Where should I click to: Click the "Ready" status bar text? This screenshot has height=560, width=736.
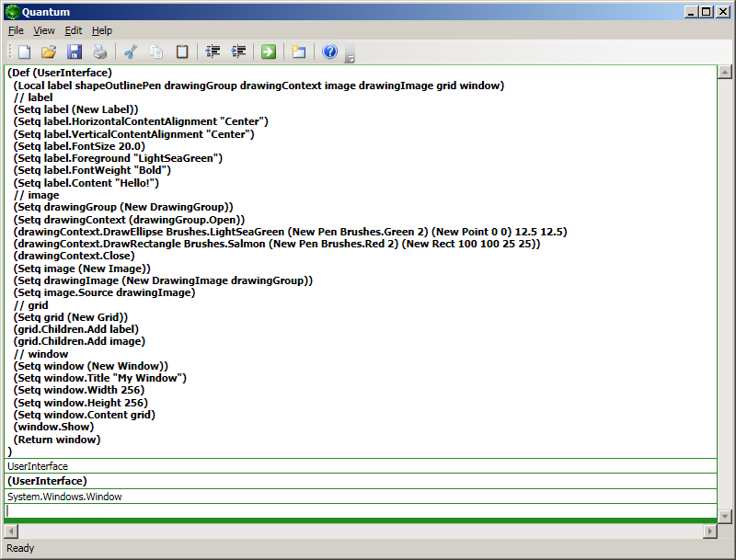pyautogui.click(x=20, y=548)
